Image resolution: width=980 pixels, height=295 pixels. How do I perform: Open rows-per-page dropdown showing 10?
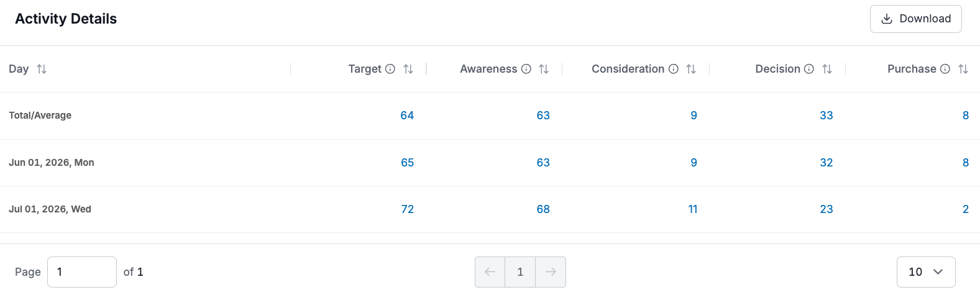pyautogui.click(x=926, y=272)
